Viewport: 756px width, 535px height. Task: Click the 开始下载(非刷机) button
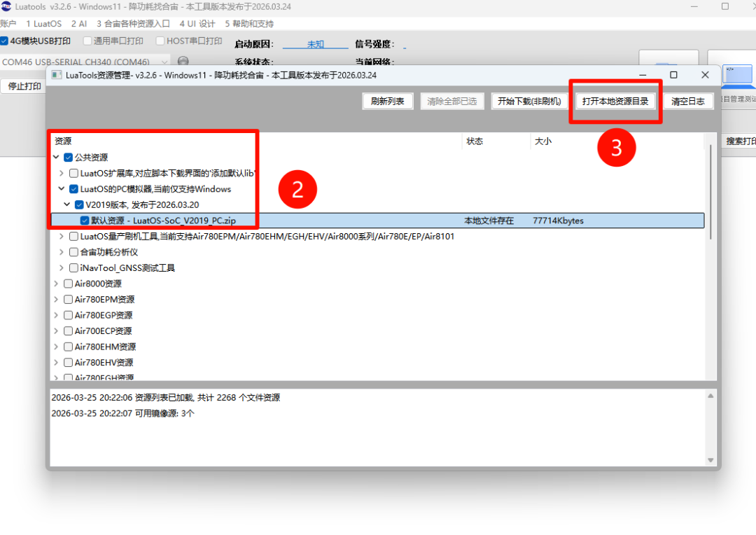(529, 102)
